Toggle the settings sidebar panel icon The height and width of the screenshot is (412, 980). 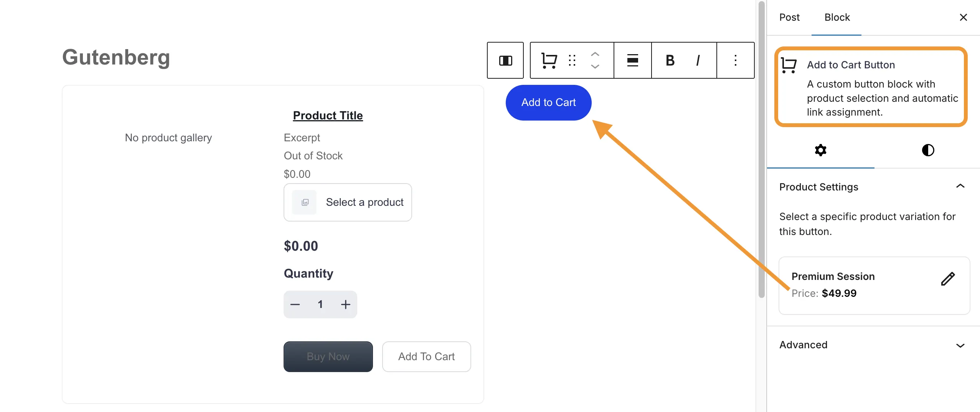[505, 60]
